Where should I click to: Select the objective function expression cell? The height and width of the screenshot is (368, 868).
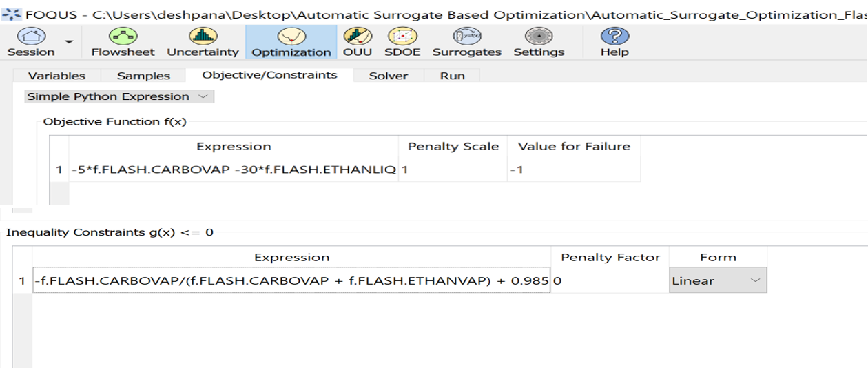234,169
